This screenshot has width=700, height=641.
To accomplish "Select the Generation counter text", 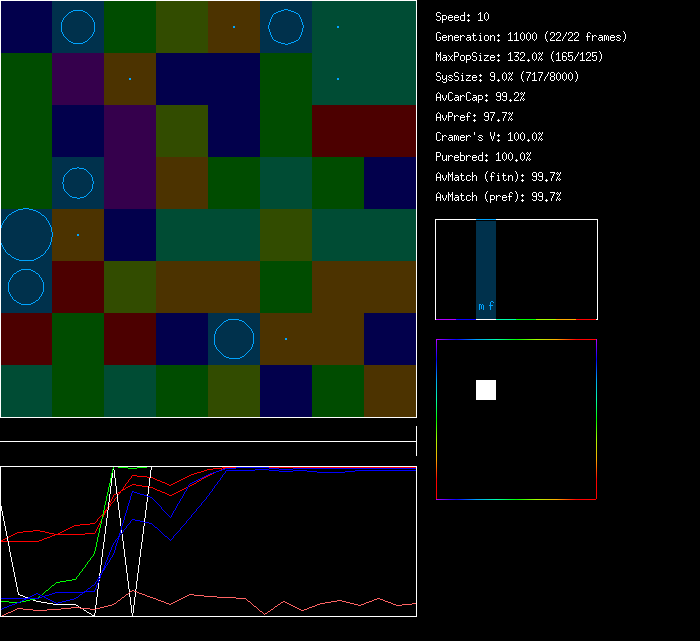I will [531, 37].
